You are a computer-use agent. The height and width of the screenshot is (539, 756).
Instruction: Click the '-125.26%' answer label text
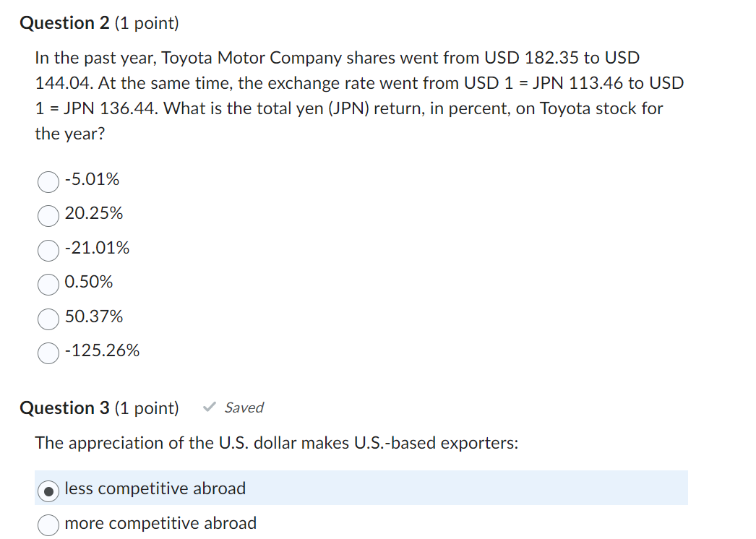(x=102, y=351)
